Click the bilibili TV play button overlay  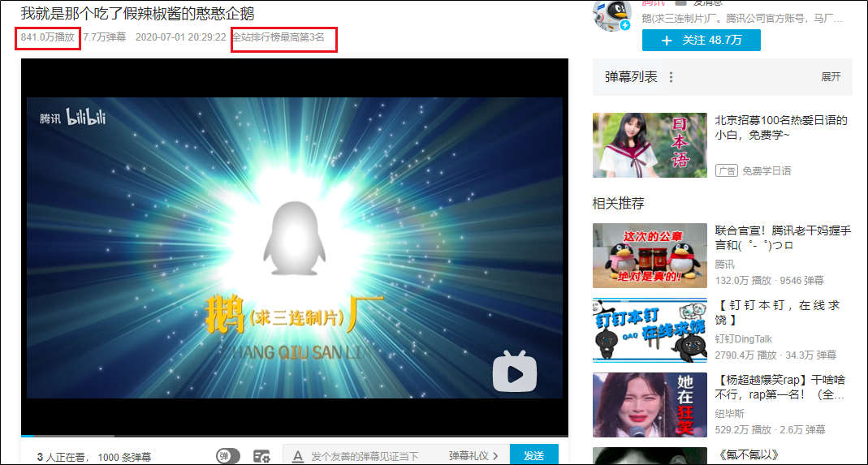point(515,372)
